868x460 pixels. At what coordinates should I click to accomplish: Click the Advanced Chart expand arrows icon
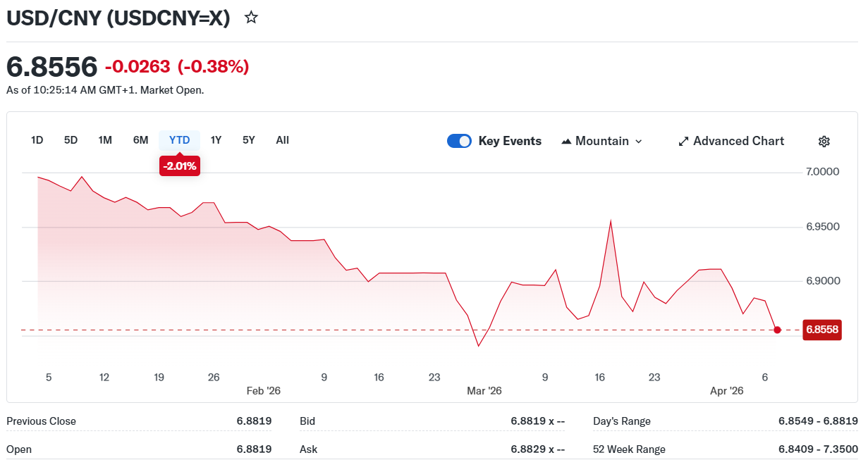(683, 141)
